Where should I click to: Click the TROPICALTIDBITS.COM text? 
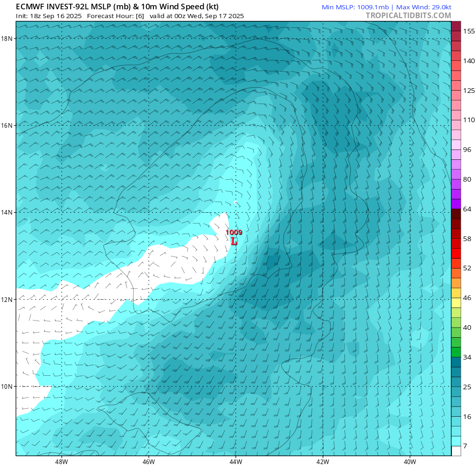408,15
